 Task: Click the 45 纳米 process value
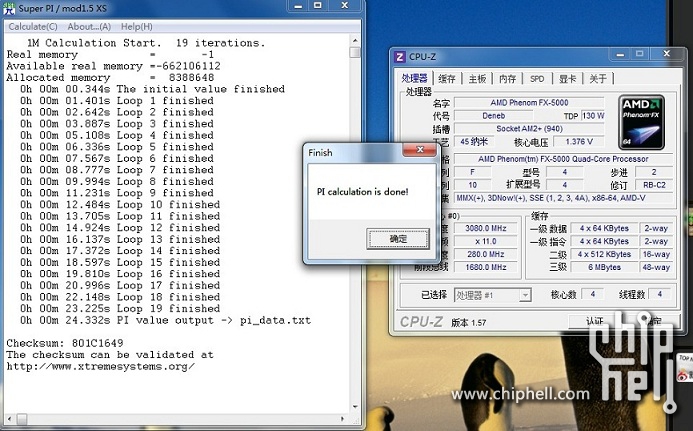tap(474, 141)
